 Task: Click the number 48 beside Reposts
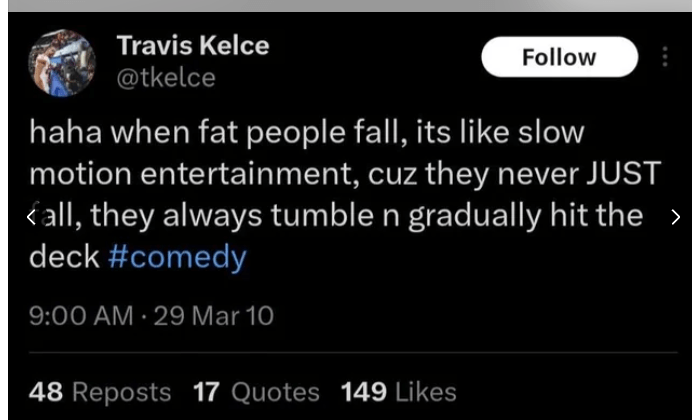click(46, 392)
